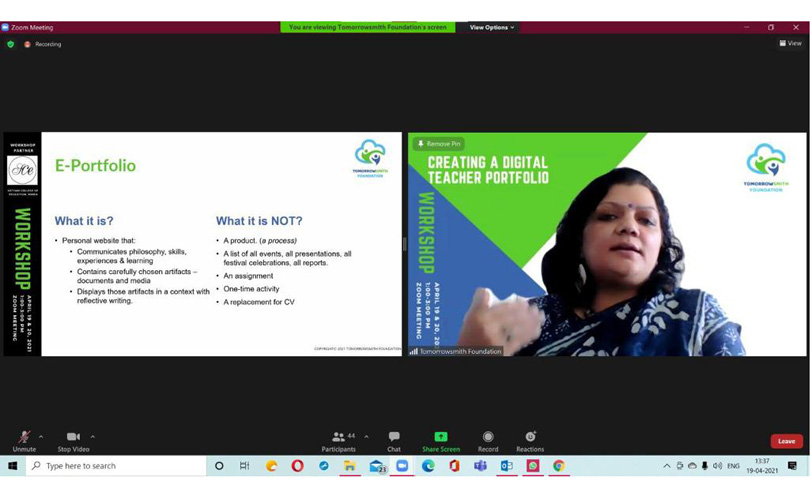Click the Recording indicator
812x504 pixels.
pos(43,44)
